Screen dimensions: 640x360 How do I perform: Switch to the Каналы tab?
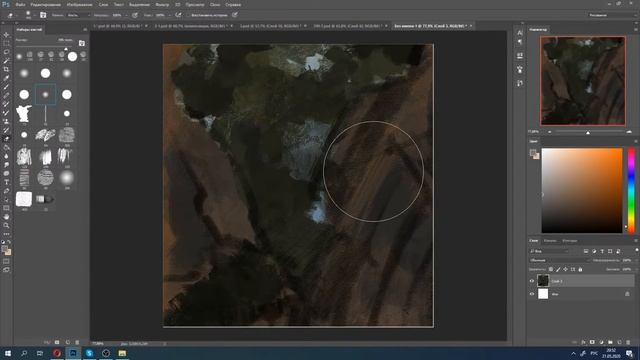tap(550, 240)
